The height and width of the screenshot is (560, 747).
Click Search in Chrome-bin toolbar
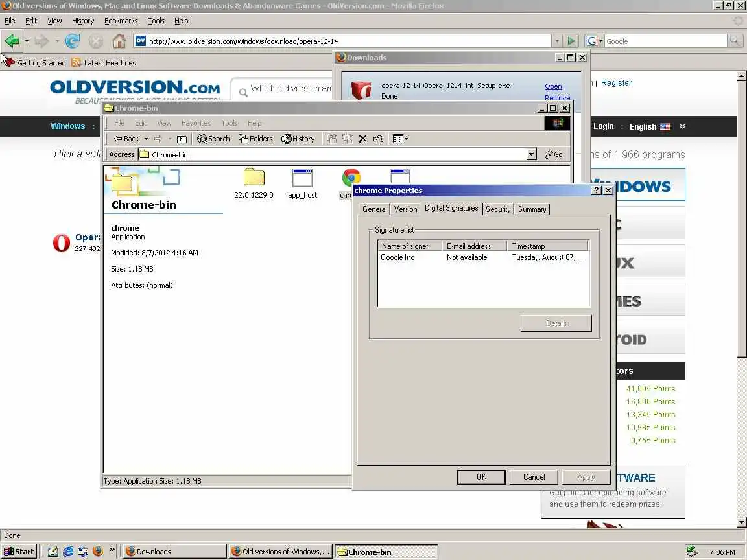(x=213, y=139)
